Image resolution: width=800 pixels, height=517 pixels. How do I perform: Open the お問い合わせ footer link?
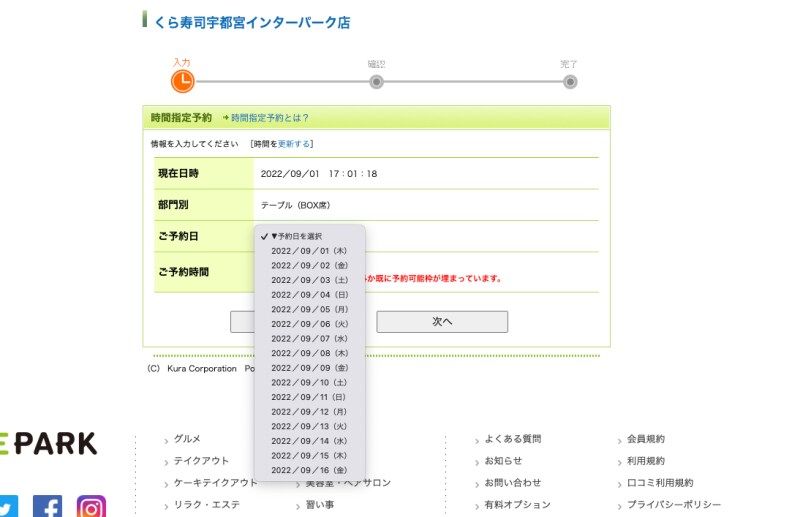point(513,483)
